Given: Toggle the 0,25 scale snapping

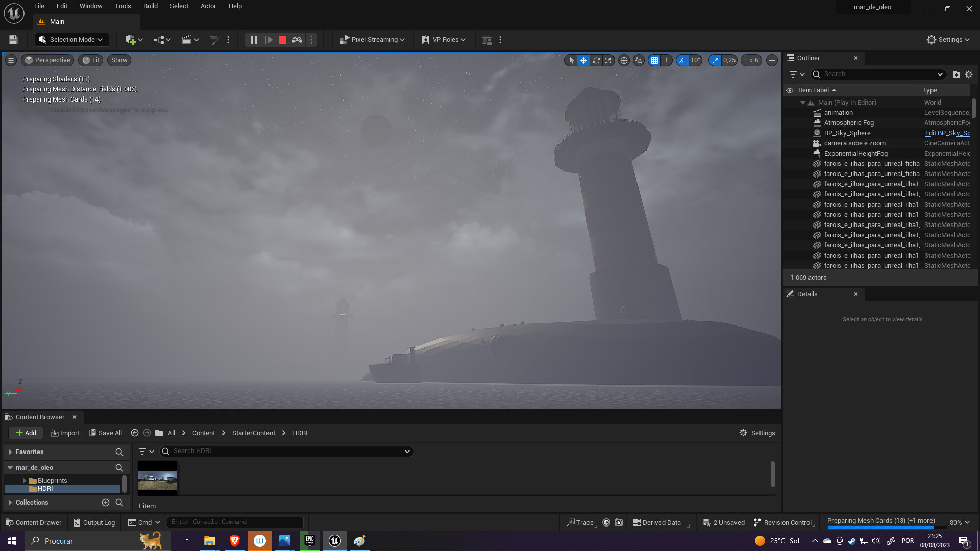Looking at the screenshot, I should [x=716, y=60].
